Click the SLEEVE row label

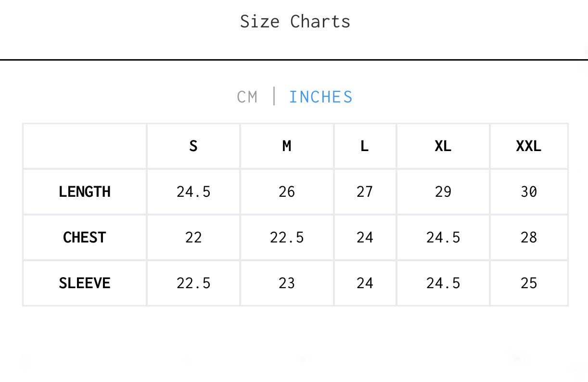85,283
